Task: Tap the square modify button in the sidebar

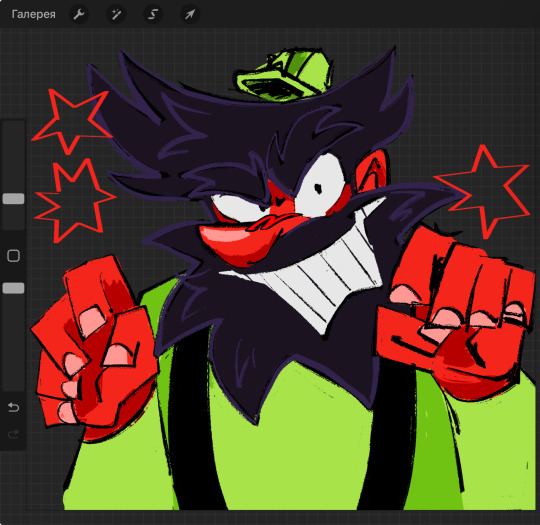Action: point(13,256)
